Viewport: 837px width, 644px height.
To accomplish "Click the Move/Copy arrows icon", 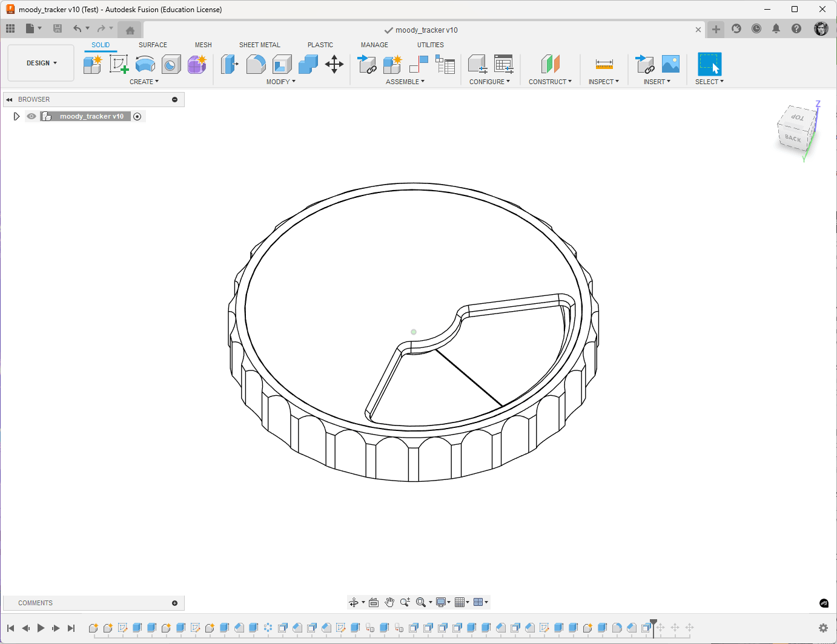I will [x=334, y=64].
